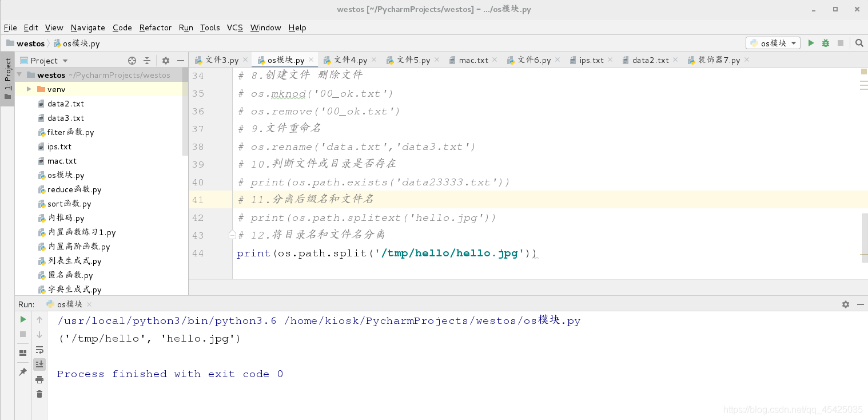
Task: Hide Run panel with minus icon
Action: coord(859,304)
